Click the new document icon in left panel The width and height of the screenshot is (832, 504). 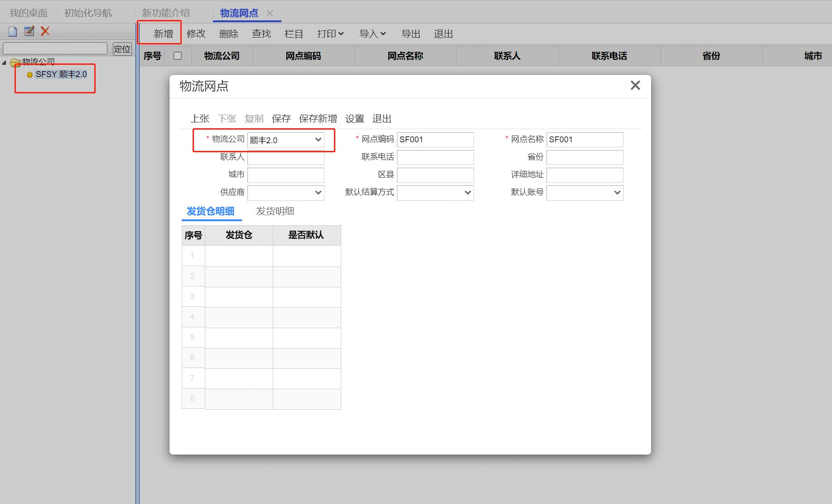[13, 31]
